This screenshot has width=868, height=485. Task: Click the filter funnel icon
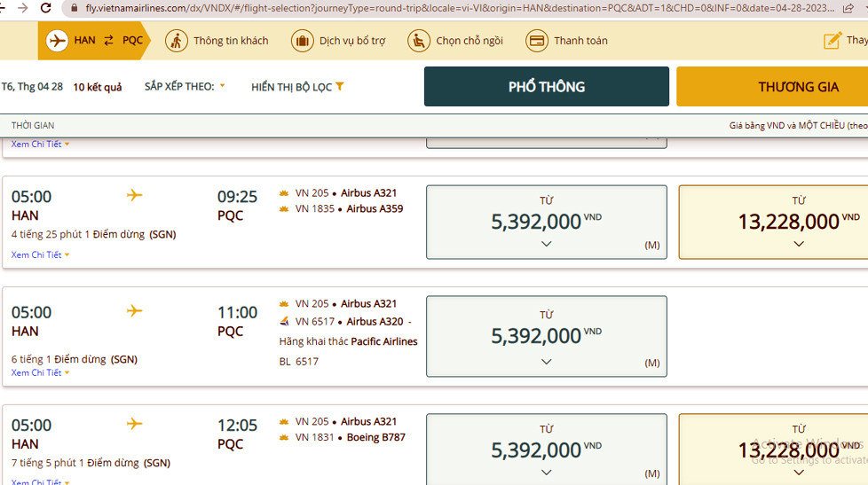click(x=340, y=87)
